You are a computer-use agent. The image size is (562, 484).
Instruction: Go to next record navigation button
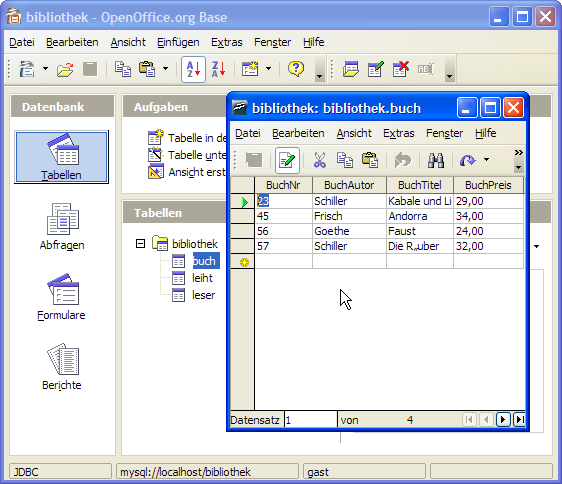coord(503,419)
